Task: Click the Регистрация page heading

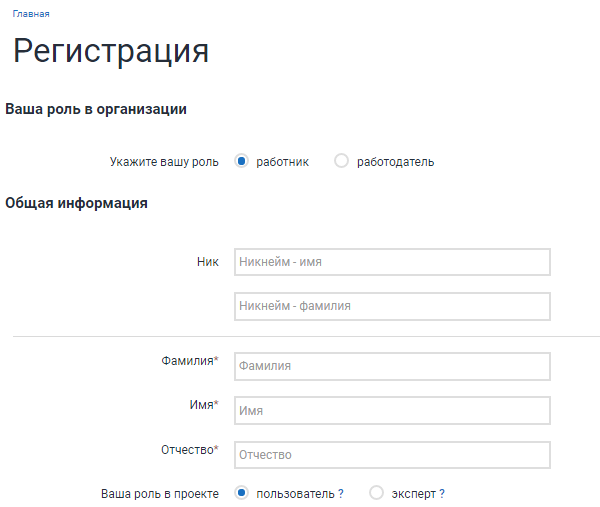Action: [111, 52]
